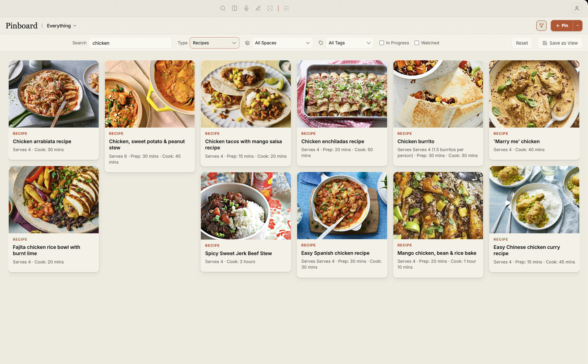
Task: Focus the chicken search field
Action: tap(130, 43)
